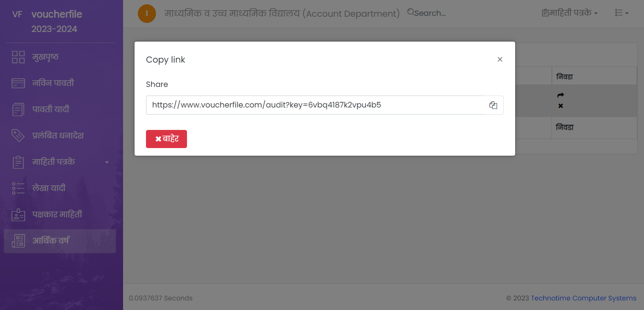Open Technotime Computer Systems link
The height and width of the screenshot is (310, 644).
point(583,298)
